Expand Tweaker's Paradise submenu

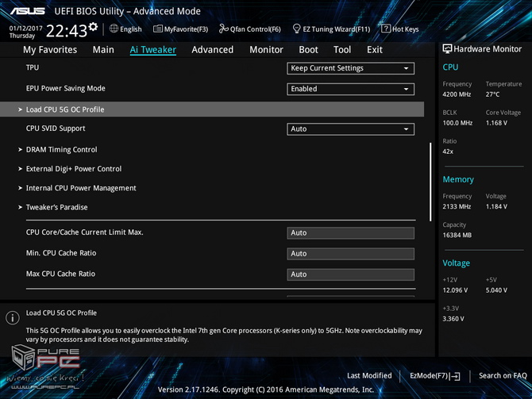(56, 207)
